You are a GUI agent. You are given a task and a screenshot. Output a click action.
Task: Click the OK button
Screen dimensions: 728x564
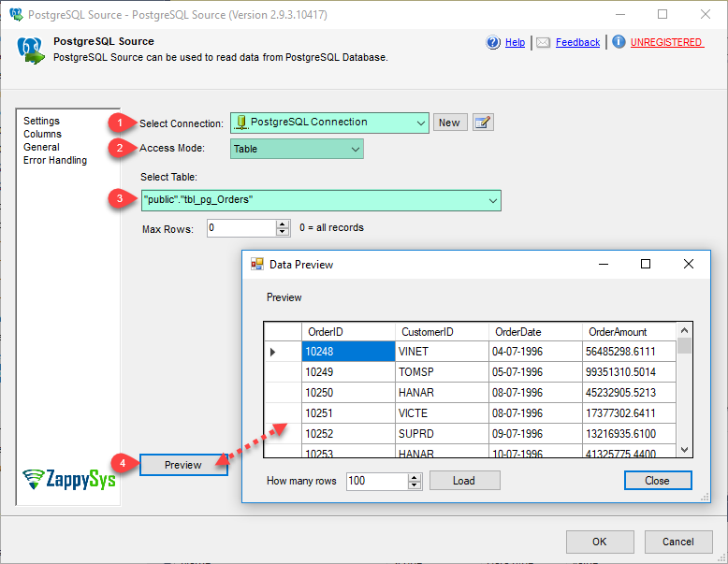[x=600, y=542]
